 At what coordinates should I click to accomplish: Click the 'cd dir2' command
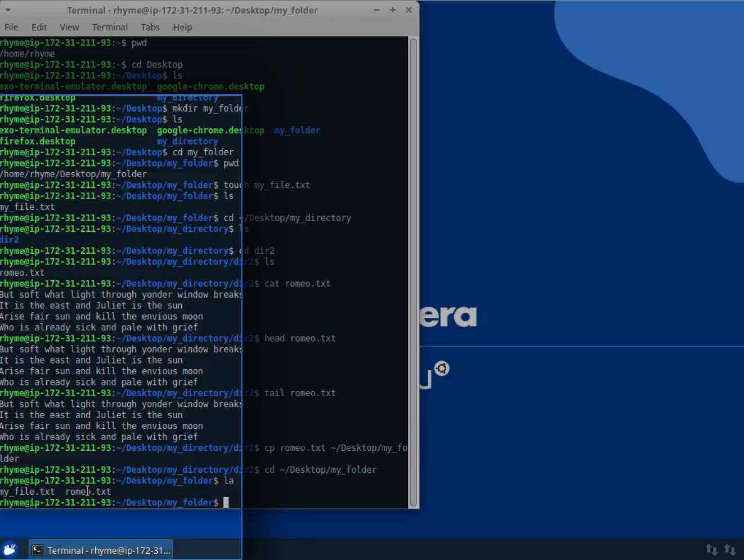click(x=257, y=250)
